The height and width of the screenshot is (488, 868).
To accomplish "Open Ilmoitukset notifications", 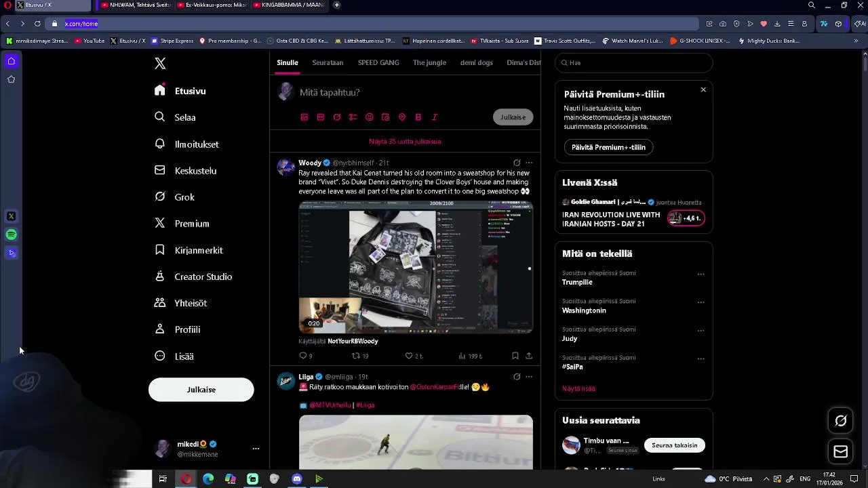I will click(186, 144).
